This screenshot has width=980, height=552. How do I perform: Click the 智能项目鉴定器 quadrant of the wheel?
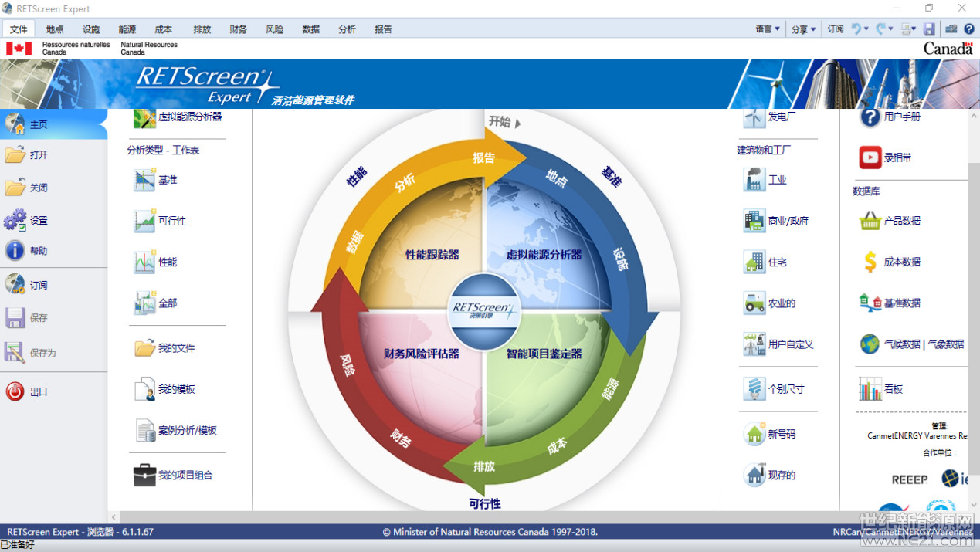(x=544, y=354)
